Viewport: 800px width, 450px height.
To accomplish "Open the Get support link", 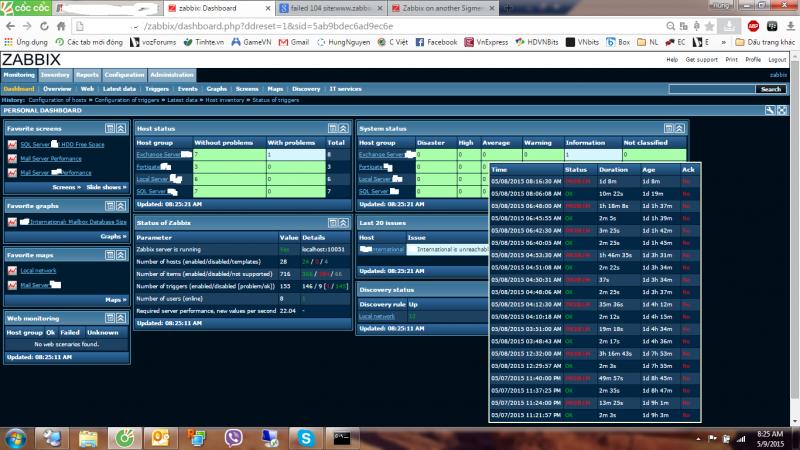I will (702, 60).
